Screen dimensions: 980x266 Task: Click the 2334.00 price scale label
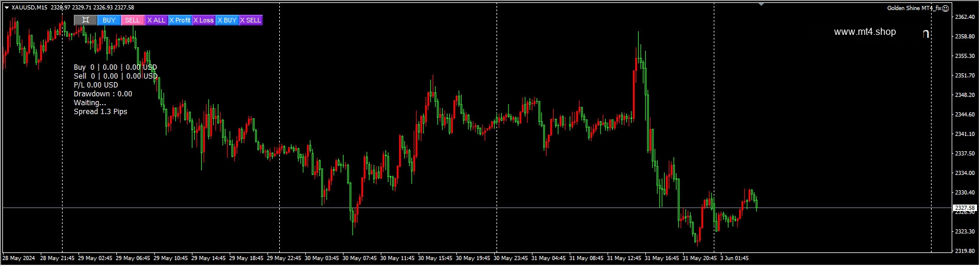click(x=964, y=173)
